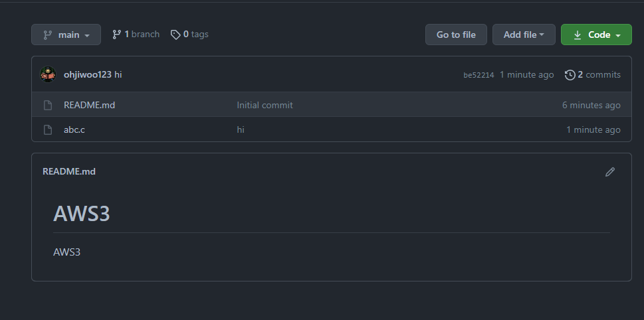Click the download icon on Code button
Screen dimensions: 644x320
coord(578,35)
